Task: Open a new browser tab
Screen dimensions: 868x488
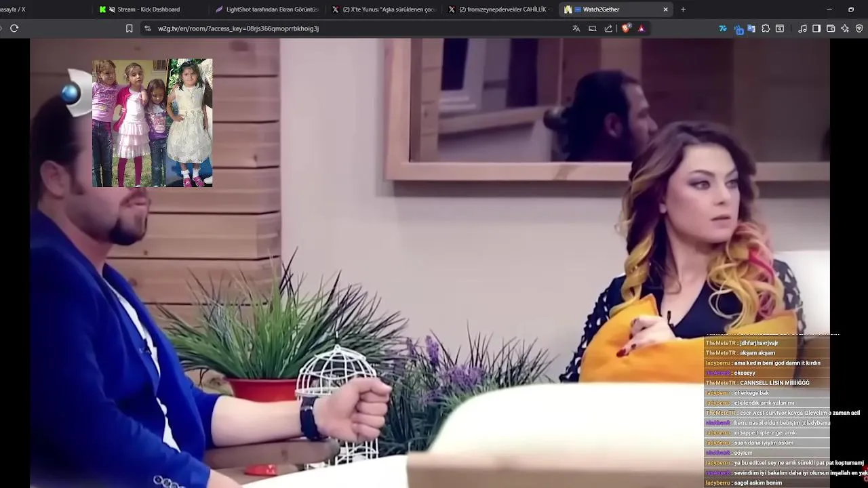Action: click(x=683, y=9)
